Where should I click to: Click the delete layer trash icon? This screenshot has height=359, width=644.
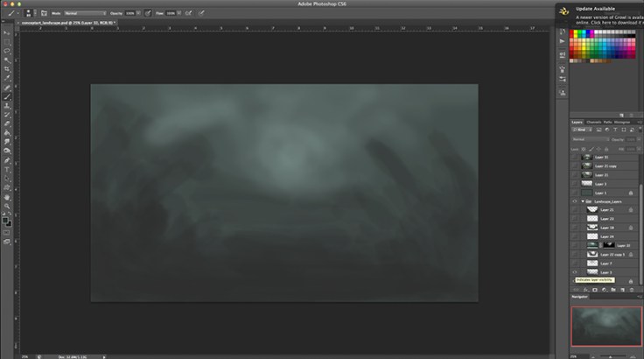click(631, 290)
